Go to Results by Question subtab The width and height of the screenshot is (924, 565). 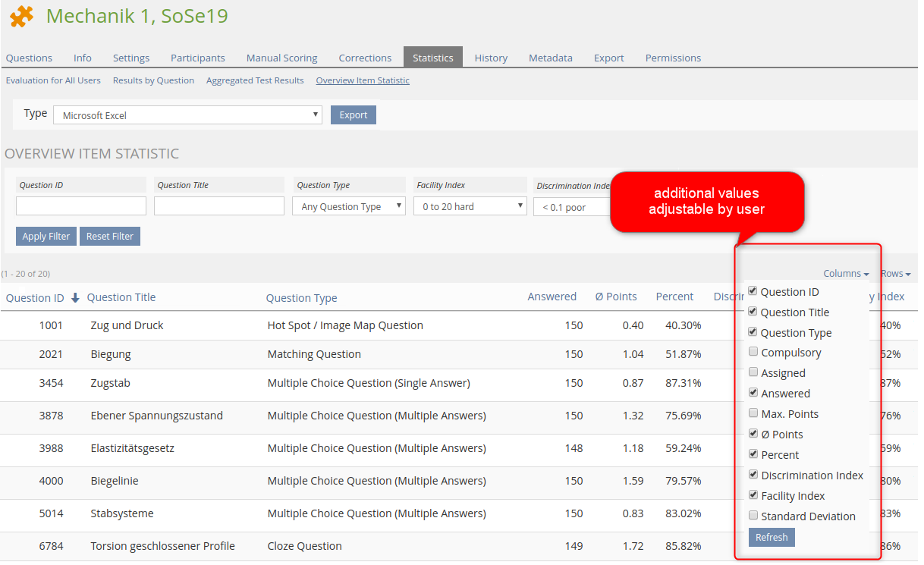pos(153,80)
